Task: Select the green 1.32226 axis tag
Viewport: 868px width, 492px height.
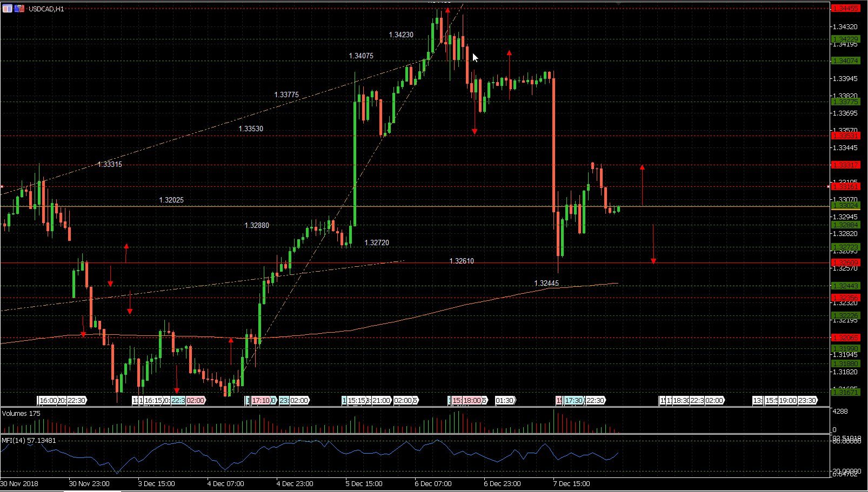Action: point(846,315)
